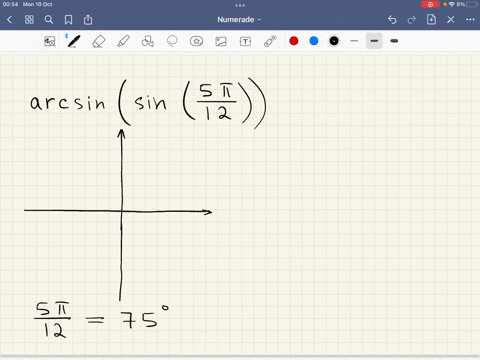480x360 pixels.
Task: Select the Text box tool
Action: pos(245,41)
